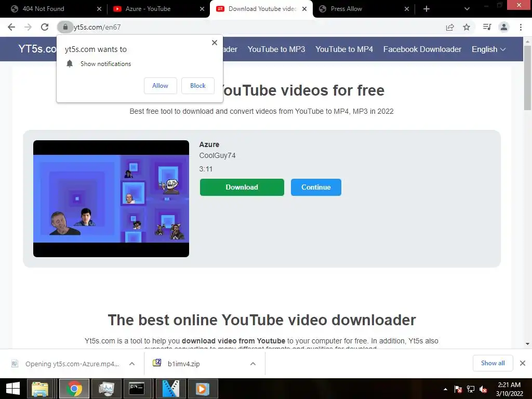532x399 pixels.
Task: Close the 404 Not Found tab
Action: [x=99, y=9]
